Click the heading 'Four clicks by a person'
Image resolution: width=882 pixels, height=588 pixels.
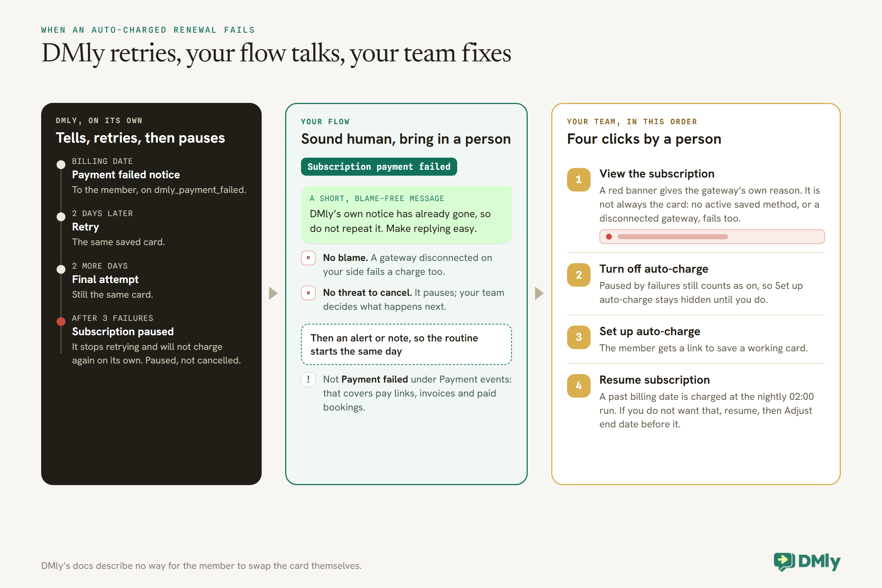[x=644, y=139]
